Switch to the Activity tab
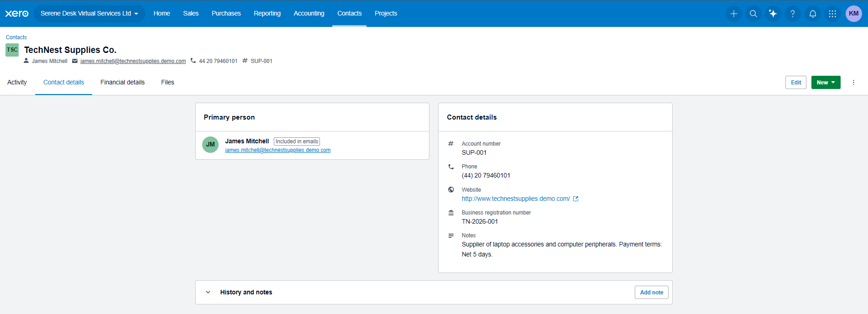Screen dimensions: 868x314 tap(17, 82)
